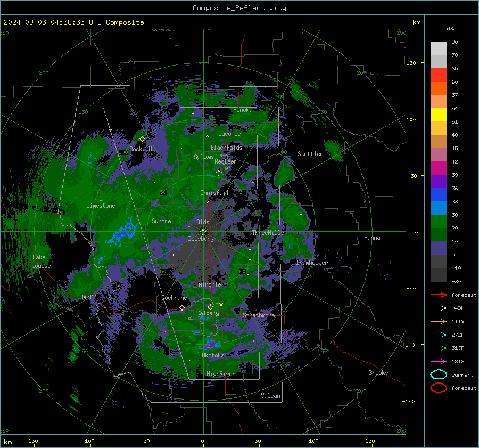Image resolution: width=479 pixels, height=448 pixels.
Task: Click the -30 value on dBZ scale
Action: click(456, 281)
